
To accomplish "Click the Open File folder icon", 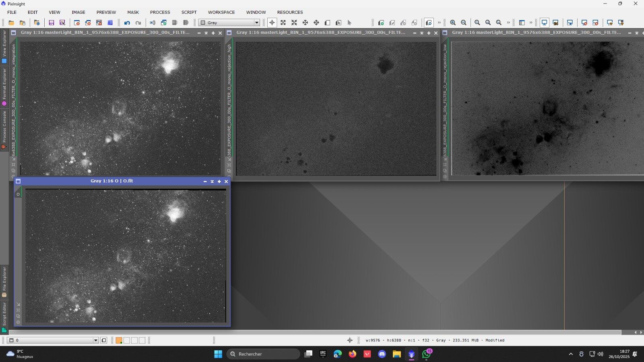I will 11,23.
